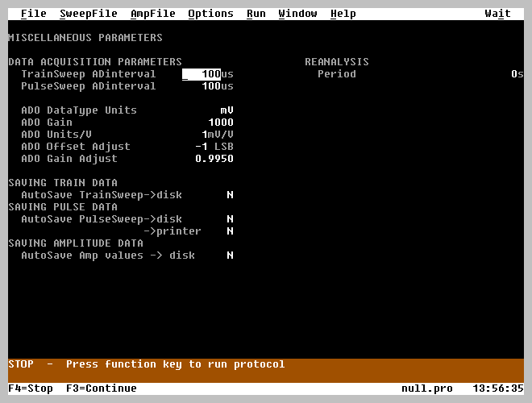Image resolution: width=532 pixels, height=403 pixels.
Task: Toggle AutoSave PulseSweep to disk option
Action: click(x=230, y=219)
